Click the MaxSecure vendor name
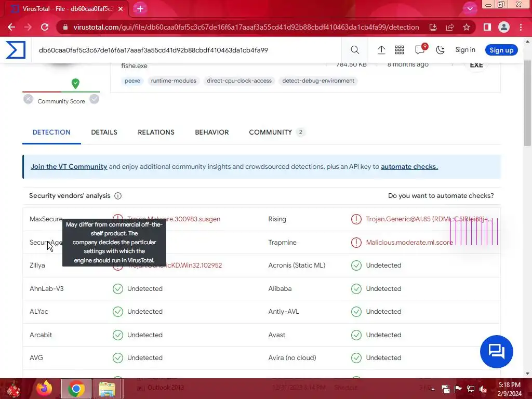 pyautogui.click(x=46, y=219)
